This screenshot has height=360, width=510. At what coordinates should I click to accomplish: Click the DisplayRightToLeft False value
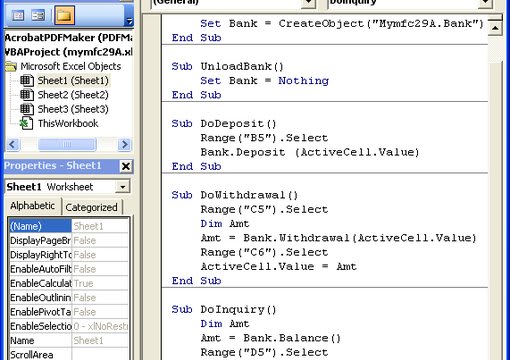[x=100, y=255]
